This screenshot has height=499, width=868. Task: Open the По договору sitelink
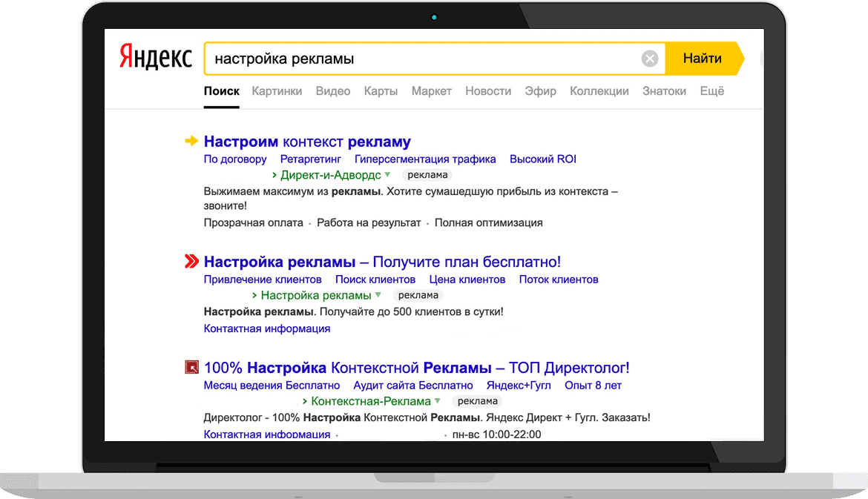[x=234, y=159]
